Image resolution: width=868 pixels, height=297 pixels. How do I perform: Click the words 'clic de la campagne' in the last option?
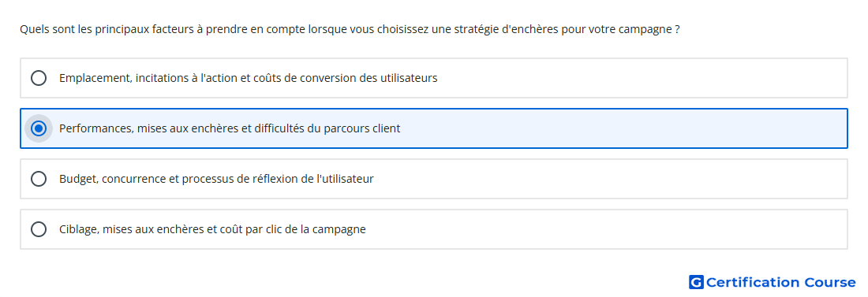click(316, 229)
